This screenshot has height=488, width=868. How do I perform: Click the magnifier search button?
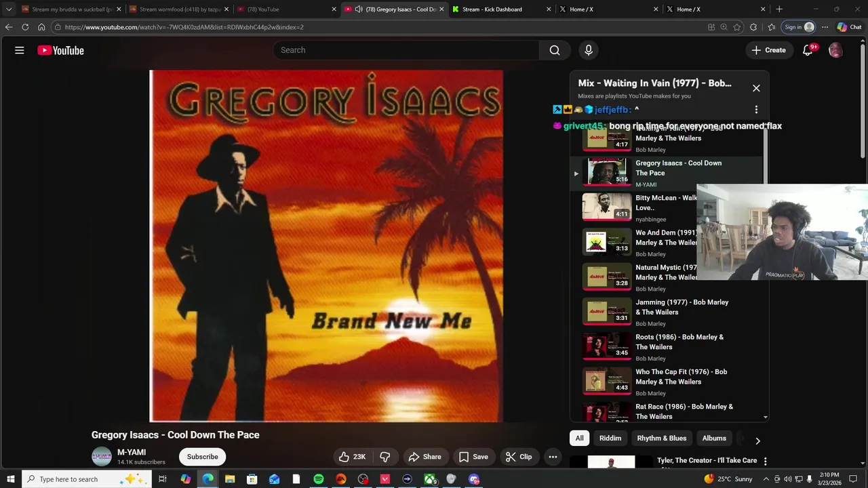pyautogui.click(x=555, y=50)
